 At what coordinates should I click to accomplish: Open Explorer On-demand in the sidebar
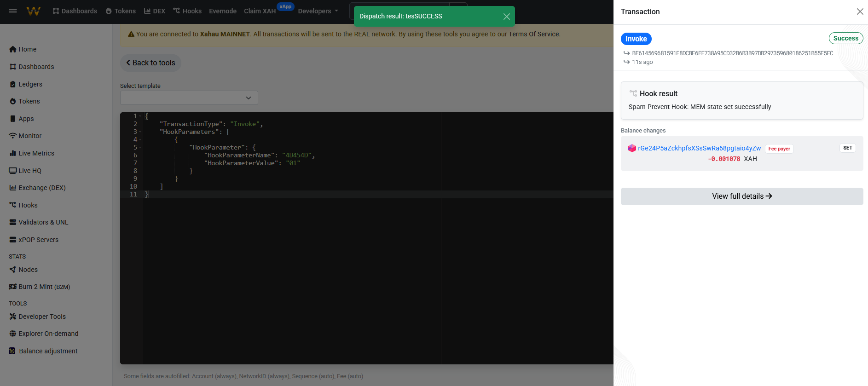tap(44, 334)
